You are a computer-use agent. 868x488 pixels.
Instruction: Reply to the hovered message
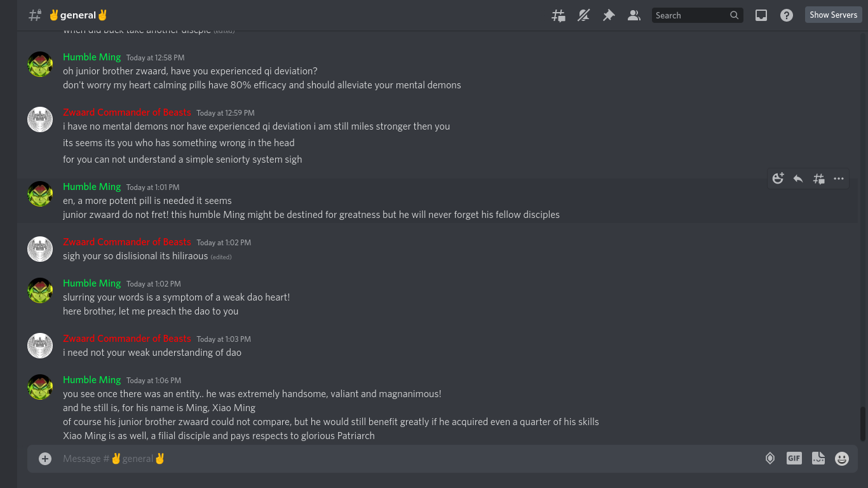[x=798, y=179]
